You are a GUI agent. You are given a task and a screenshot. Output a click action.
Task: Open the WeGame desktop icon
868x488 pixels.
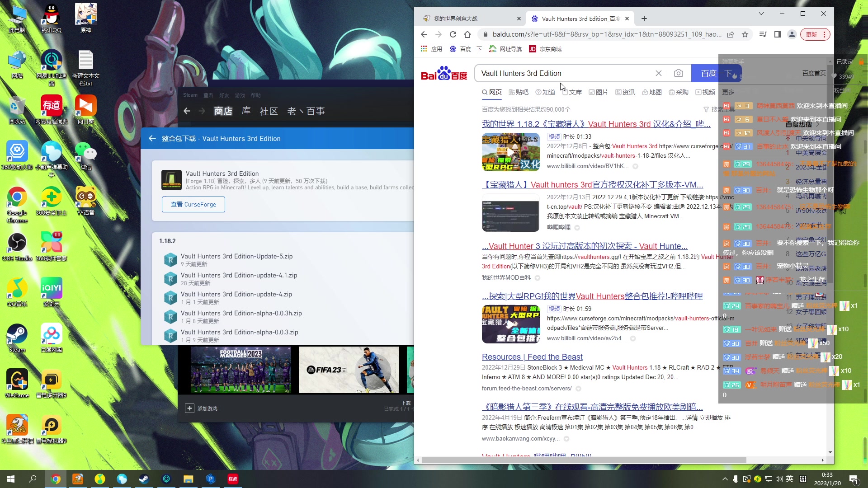pos(17,383)
